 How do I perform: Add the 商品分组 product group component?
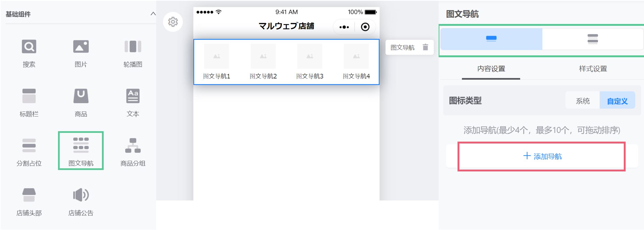coord(133,152)
